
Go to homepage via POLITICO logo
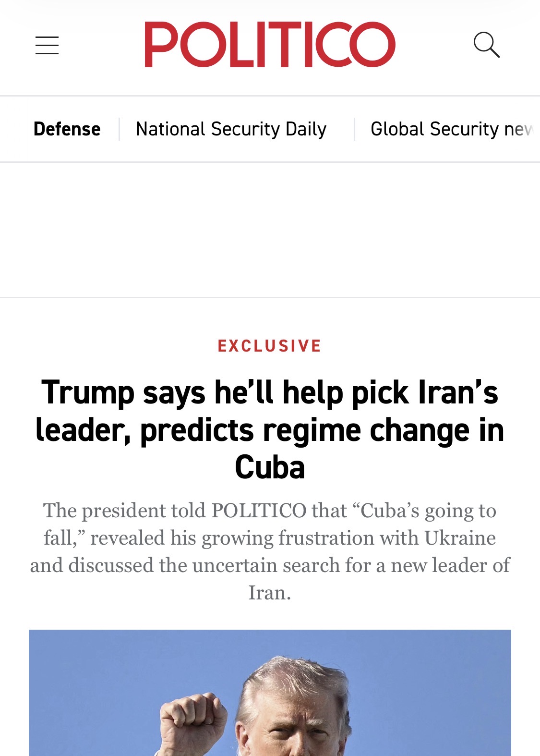click(x=270, y=45)
